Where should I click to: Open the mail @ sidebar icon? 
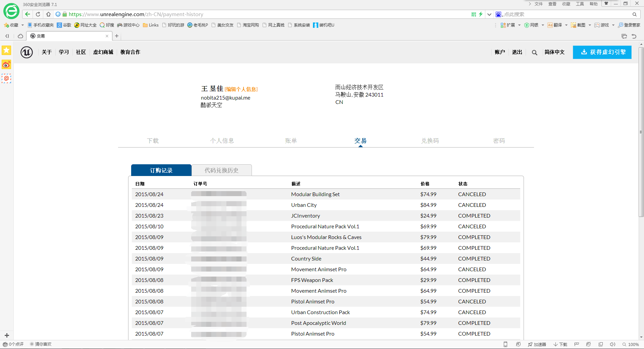click(x=6, y=78)
